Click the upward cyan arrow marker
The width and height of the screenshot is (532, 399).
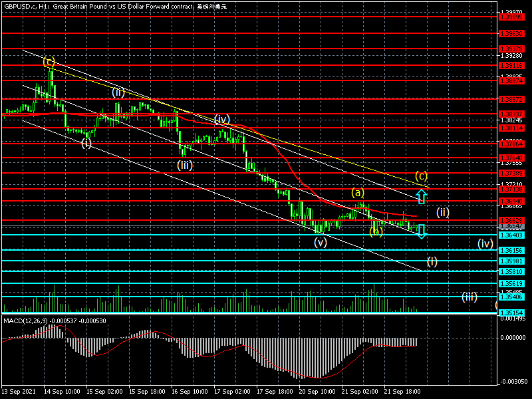pos(420,196)
